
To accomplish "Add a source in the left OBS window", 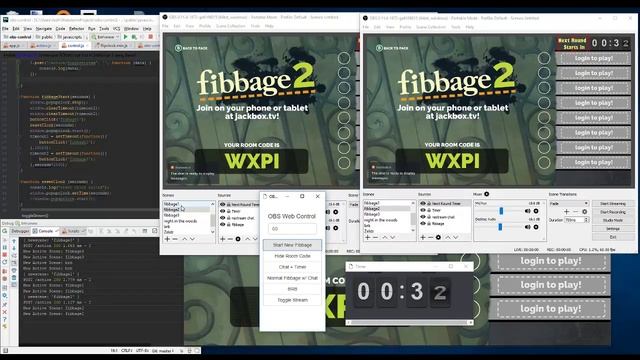I will 222,239.
